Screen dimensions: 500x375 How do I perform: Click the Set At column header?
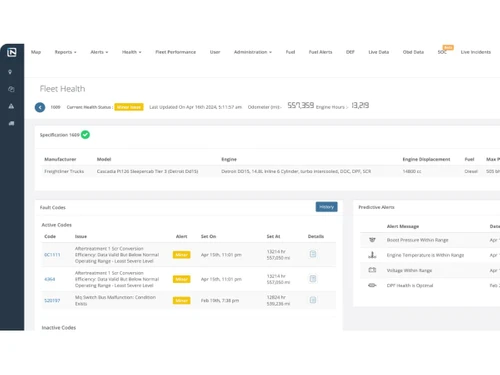click(273, 236)
